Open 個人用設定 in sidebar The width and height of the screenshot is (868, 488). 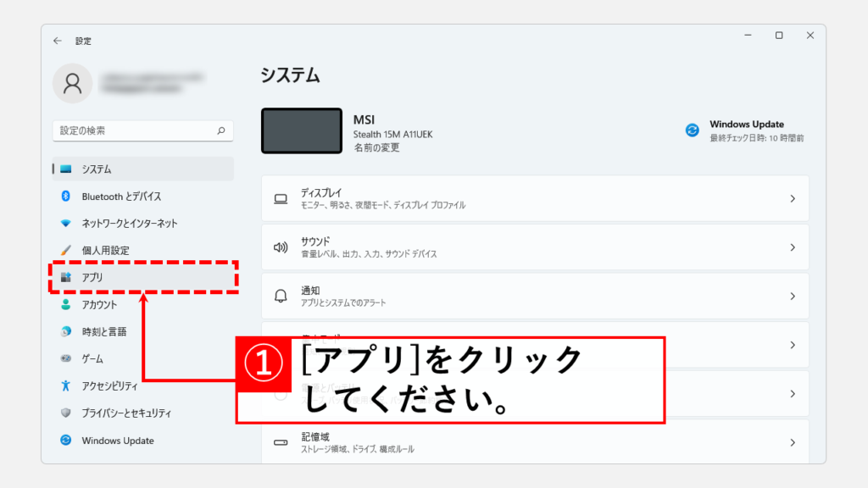pyautogui.click(x=142, y=251)
